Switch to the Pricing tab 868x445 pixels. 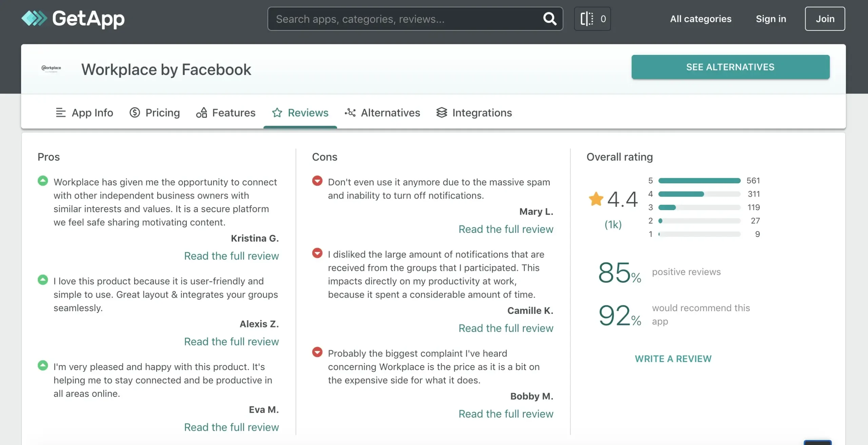click(155, 113)
